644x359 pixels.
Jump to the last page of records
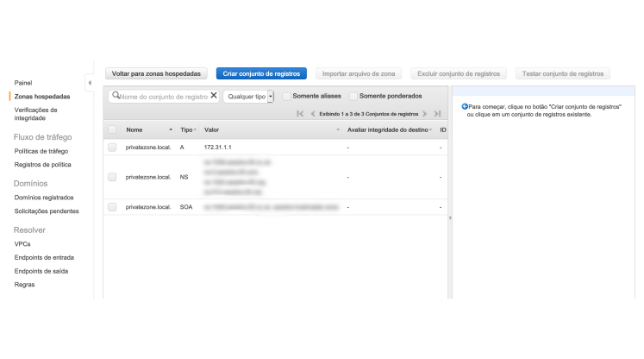click(438, 114)
